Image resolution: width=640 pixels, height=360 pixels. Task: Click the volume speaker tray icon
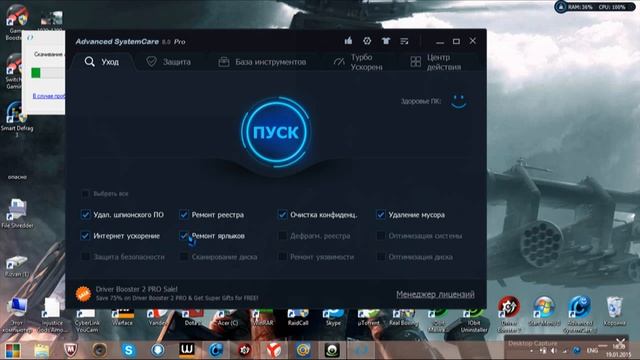(554, 351)
